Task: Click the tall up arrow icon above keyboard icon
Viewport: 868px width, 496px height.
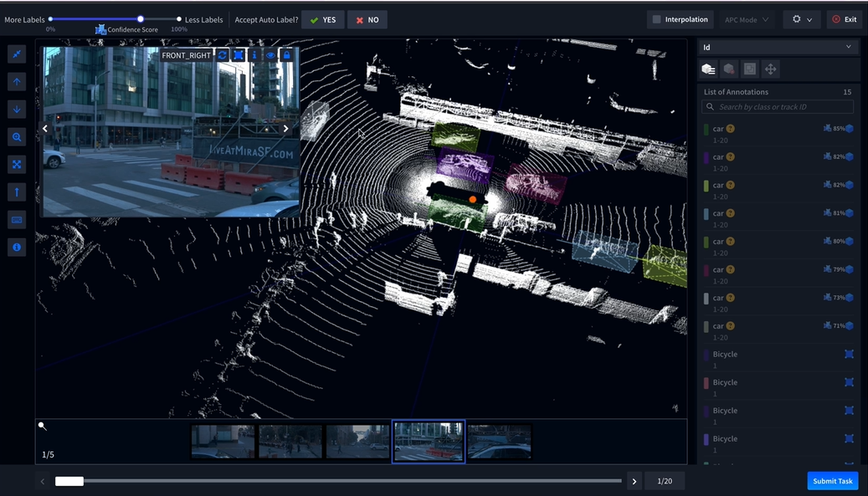Action: click(17, 192)
